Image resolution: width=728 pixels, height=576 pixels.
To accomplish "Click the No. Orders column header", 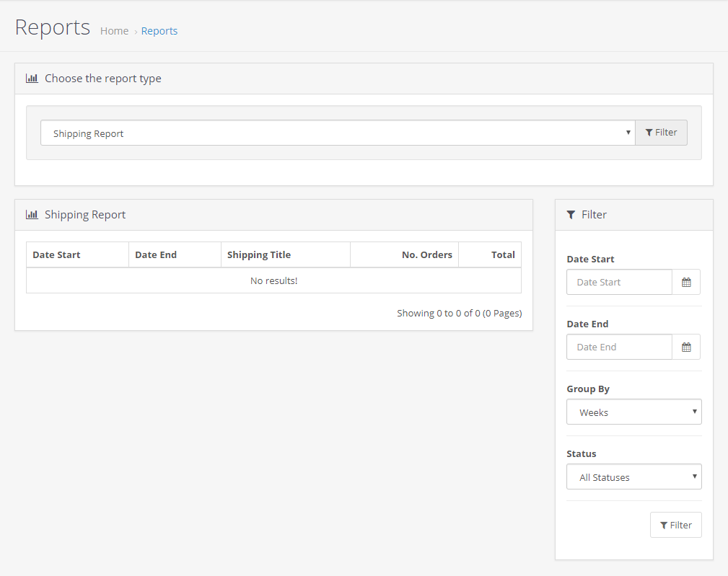I will (x=426, y=254).
